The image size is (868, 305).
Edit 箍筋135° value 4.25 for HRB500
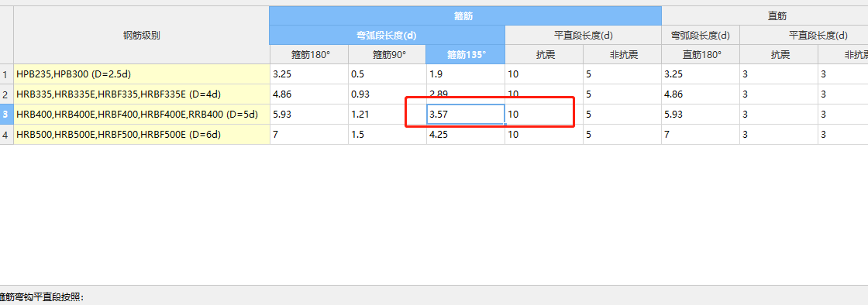466,134
